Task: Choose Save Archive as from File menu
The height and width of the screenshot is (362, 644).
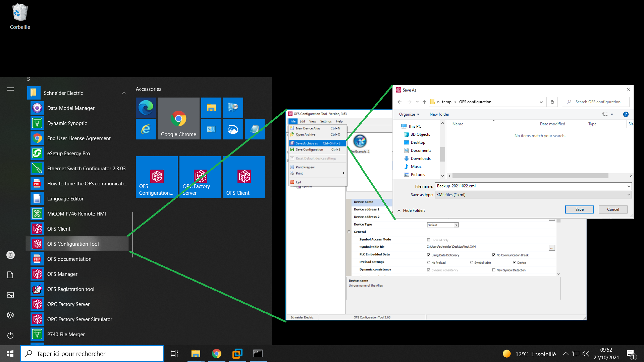Action: (x=317, y=143)
